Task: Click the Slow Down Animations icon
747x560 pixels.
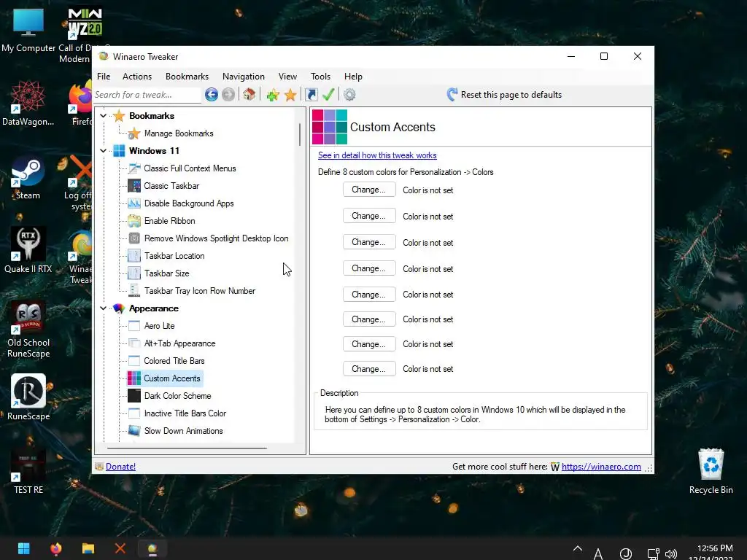Action: (x=134, y=431)
